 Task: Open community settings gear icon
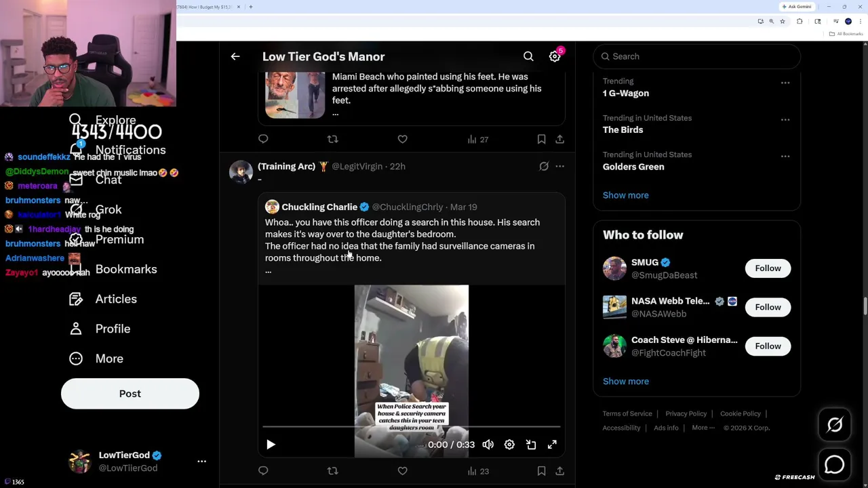(555, 57)
